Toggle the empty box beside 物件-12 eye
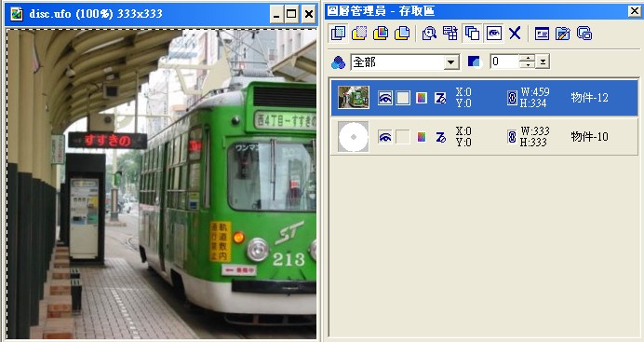The width and height of the screenshot is (644, 342). coord(402,98)
